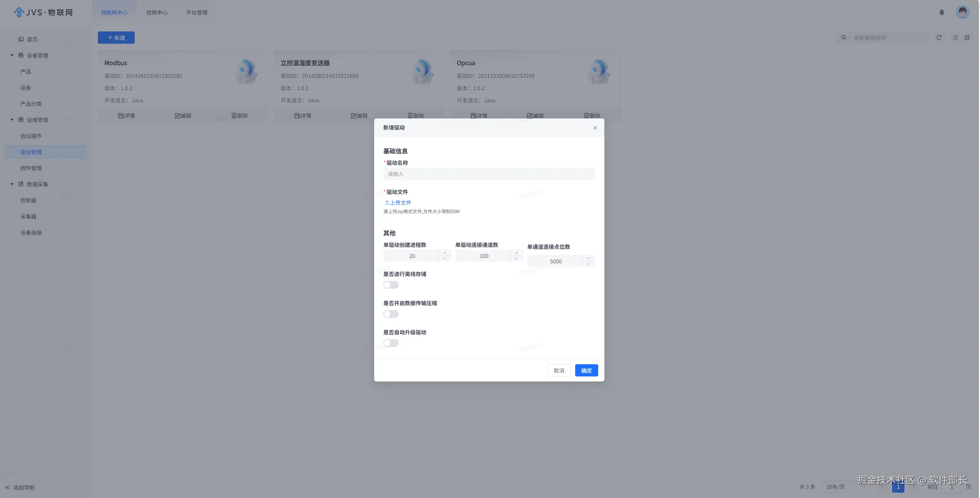This screenshot has height=498, width=980.
Task: Switch to list view icon
Action: (x=955, y=38)
